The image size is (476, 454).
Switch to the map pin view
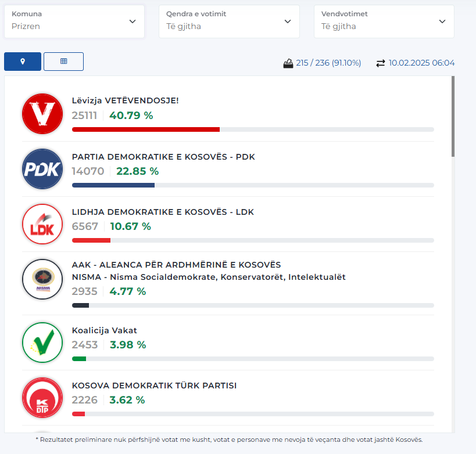pyautogui.click(x=23, y=62)
